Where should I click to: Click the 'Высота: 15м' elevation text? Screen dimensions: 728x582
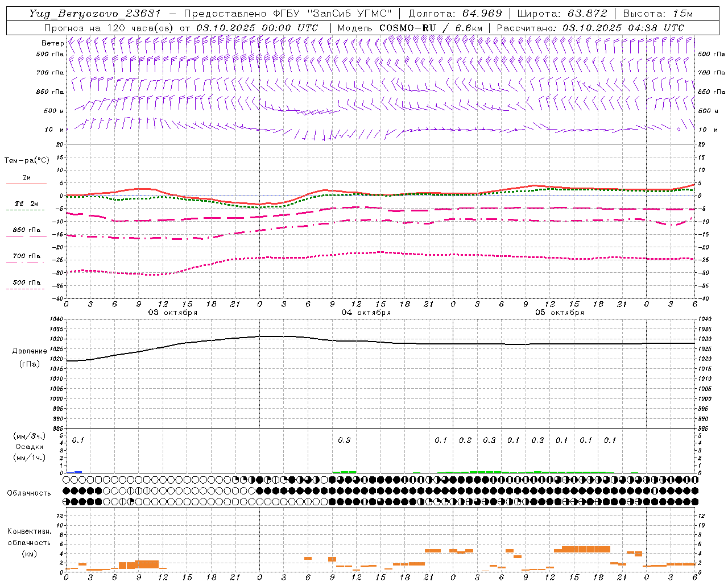click(x=657, y=14)
